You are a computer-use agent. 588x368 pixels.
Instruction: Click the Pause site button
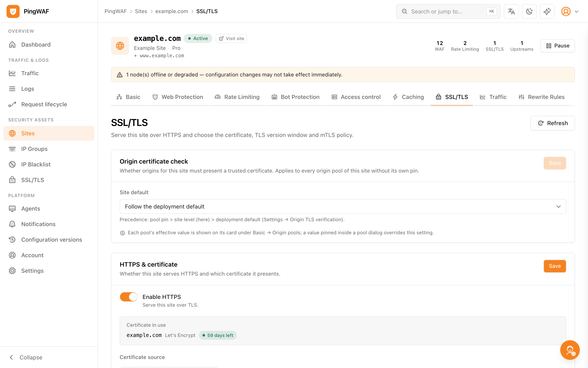(557, 46)
